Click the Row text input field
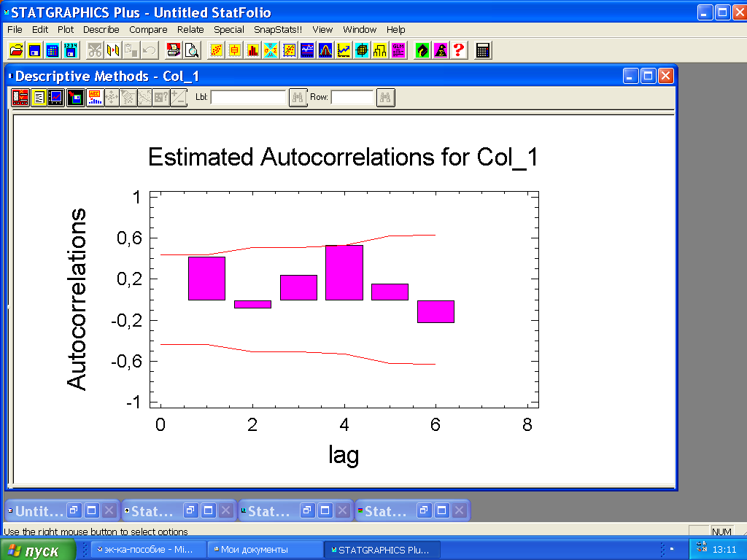The image size is (747, 560). coord(352,97)
